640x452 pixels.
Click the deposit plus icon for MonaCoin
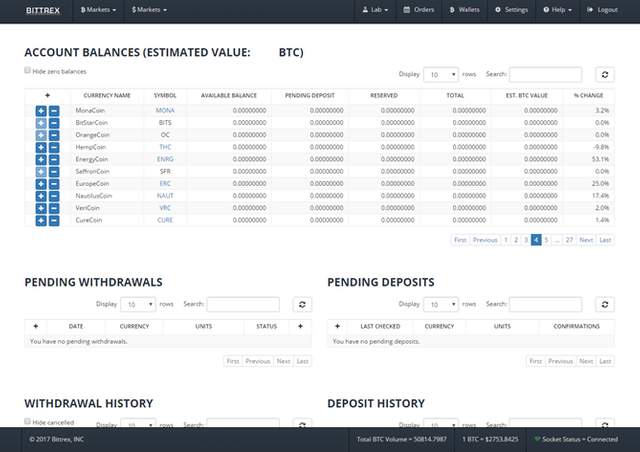pos(41,111)
